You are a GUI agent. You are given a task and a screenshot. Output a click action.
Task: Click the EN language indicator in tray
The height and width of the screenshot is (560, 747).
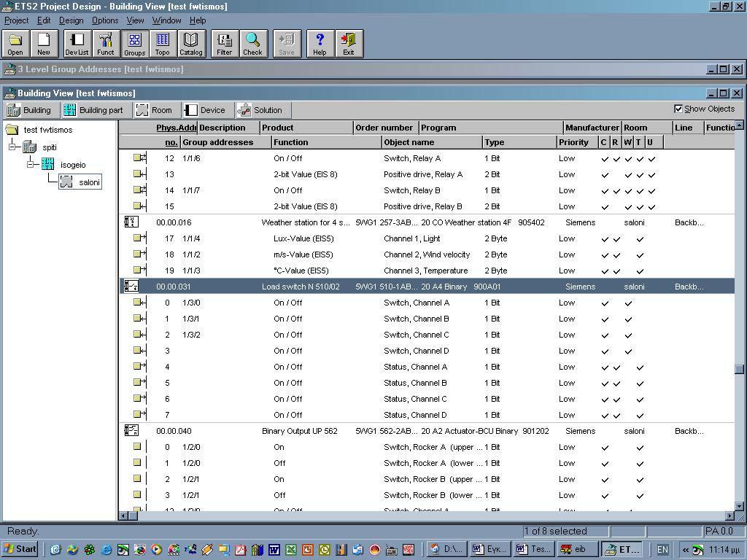pyautogui.click(x=662, y=550)
